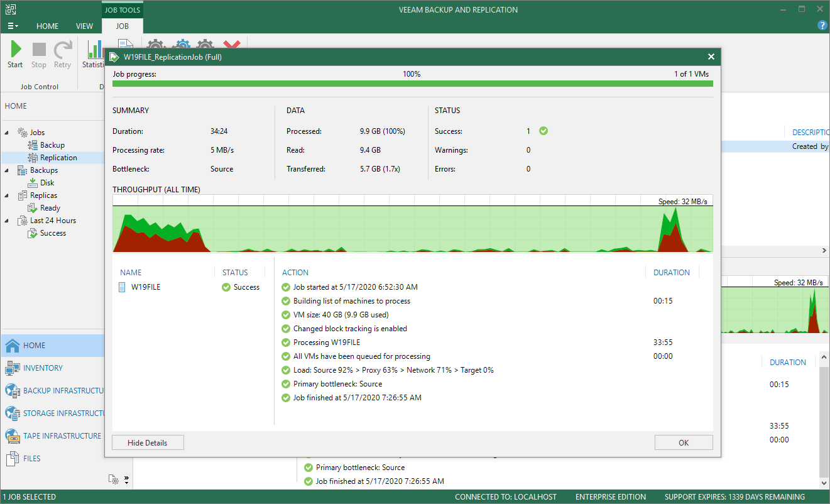Image resolution: width=830 pixels, height=504 pixels.
Task: Click 'Building list of machines to process'
Action: [x=352, y=301]
